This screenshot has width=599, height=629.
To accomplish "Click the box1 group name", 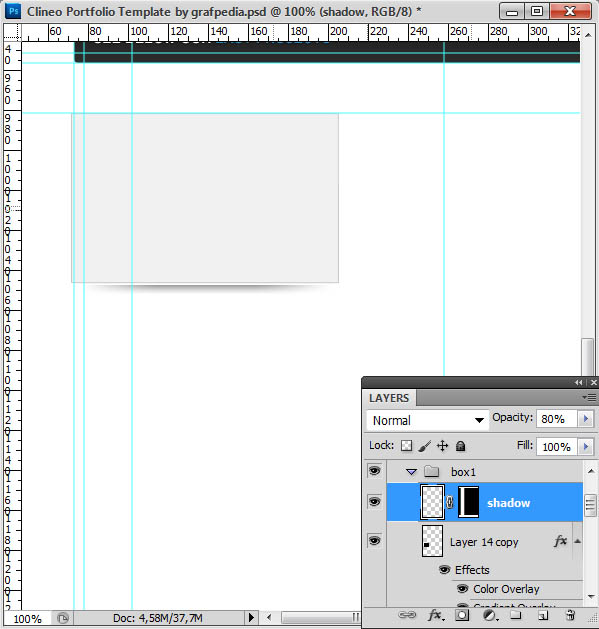I will tap(463, 472).
